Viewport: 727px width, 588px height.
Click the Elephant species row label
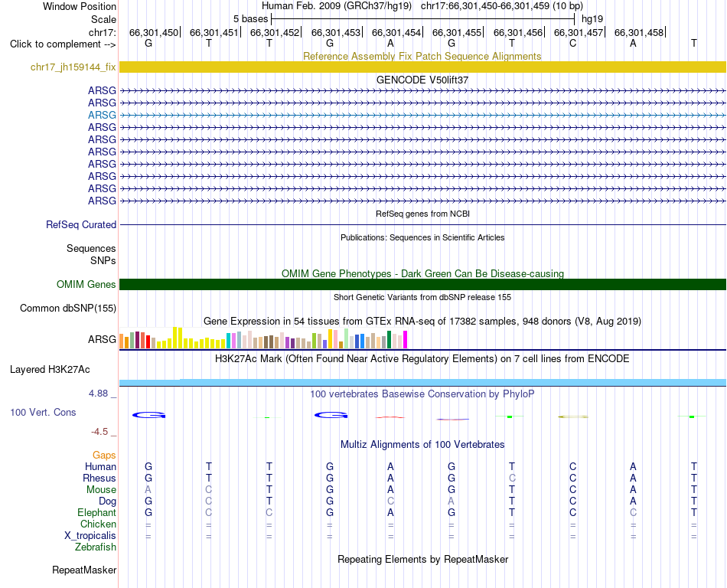click(96, 512)
